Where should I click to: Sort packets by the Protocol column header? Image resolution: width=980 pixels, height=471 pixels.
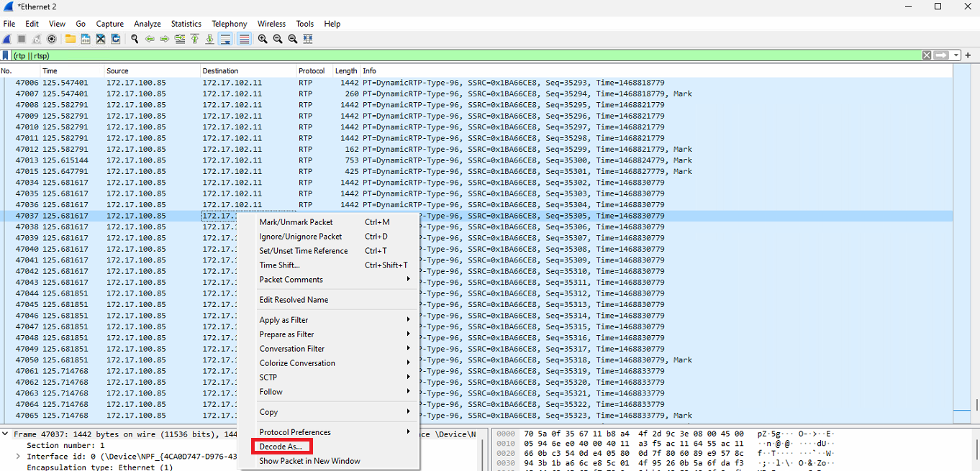point(312,71)
